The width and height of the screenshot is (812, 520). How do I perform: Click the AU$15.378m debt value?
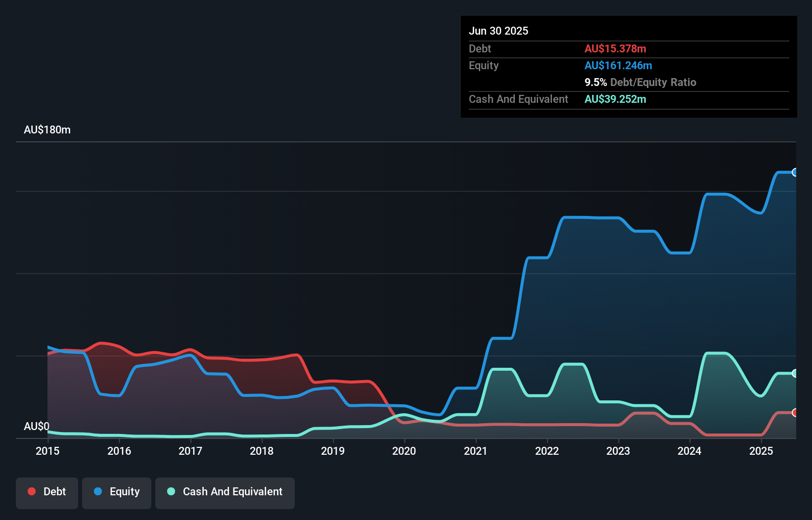[x=615, y=48]
